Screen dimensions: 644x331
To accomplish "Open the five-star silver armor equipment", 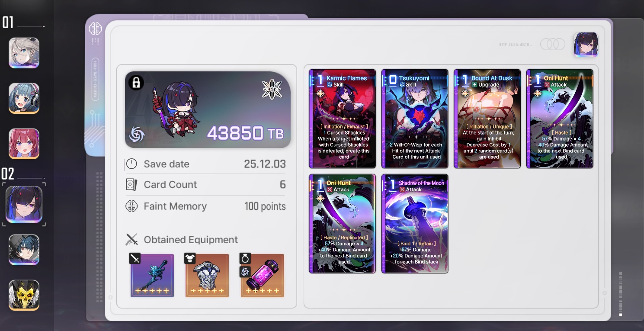I will [x=207, y=276].
